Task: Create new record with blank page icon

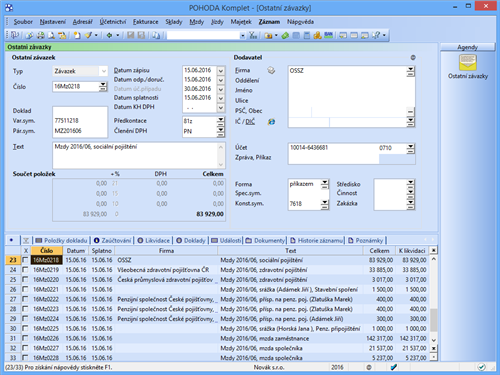Action: (77, 35)
